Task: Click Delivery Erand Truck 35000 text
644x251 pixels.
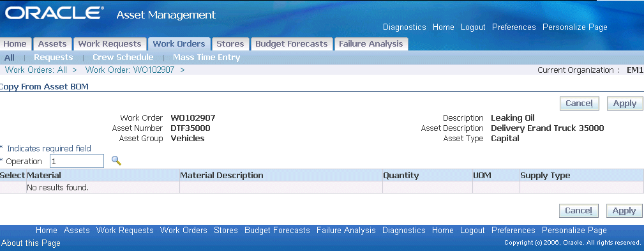Action: tap(548, 128)
